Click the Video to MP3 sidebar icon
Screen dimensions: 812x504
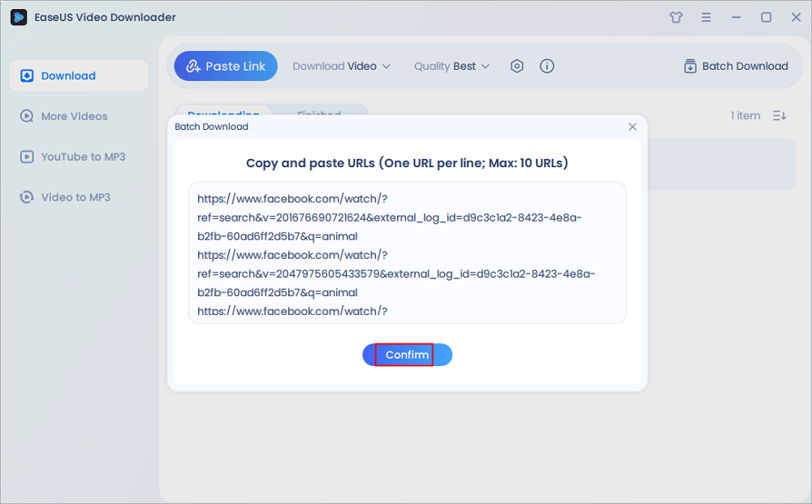(27, 197)
